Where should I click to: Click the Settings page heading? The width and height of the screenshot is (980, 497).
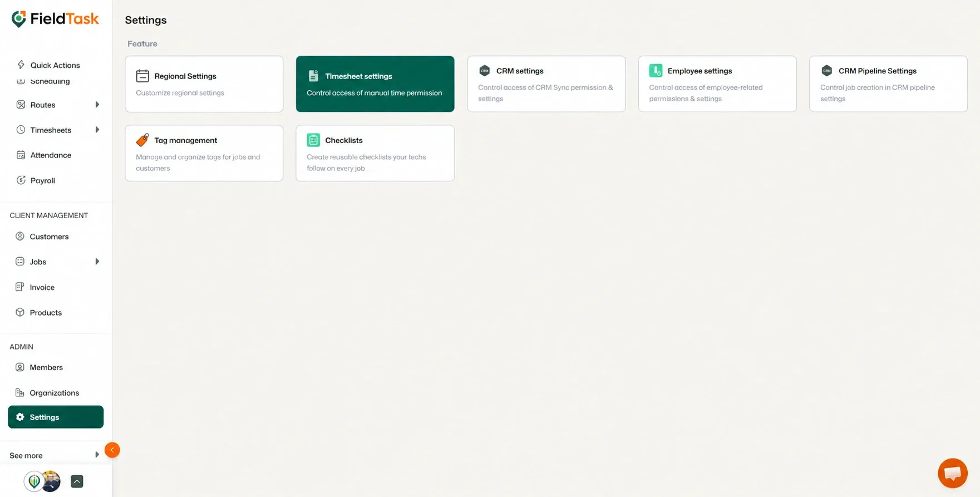click(x=146, y=20)
